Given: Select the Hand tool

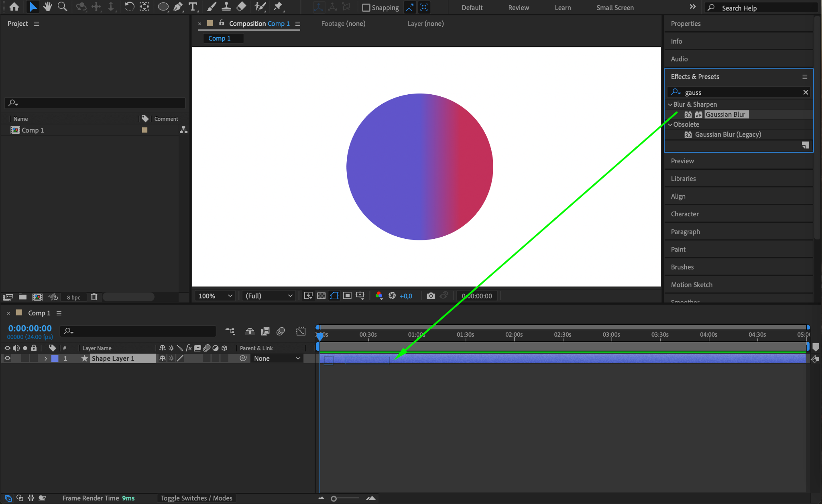Looking at the screenshot, I should pyautogui.click(x=47, y=7).
